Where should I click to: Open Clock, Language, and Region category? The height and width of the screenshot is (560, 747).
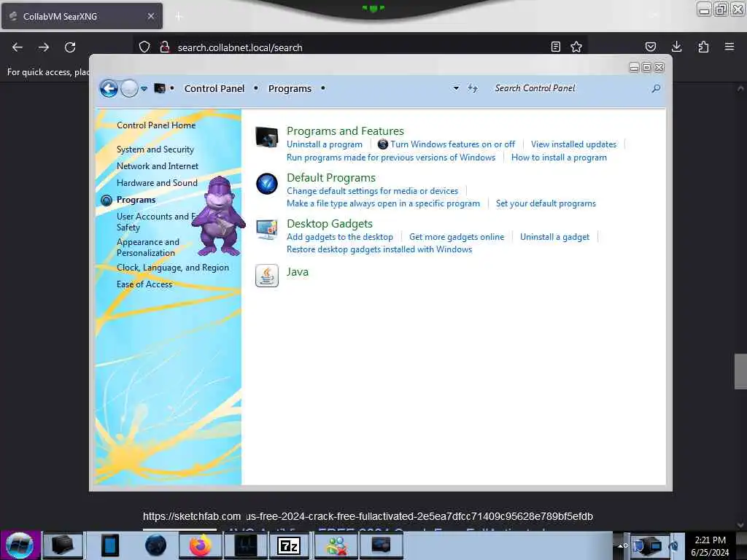pos(172,268)
